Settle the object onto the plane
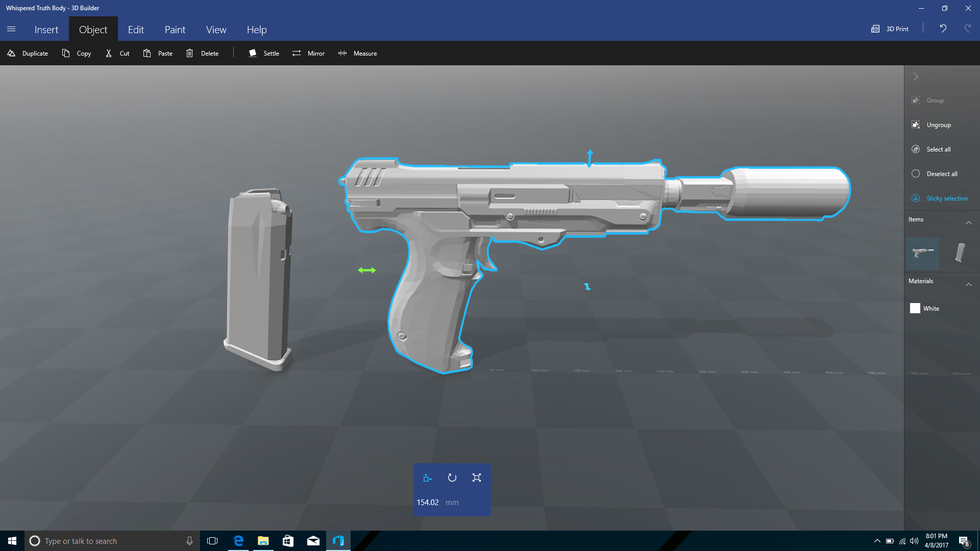Viewport: 980px width, 551px height. [x=264, y=53]
